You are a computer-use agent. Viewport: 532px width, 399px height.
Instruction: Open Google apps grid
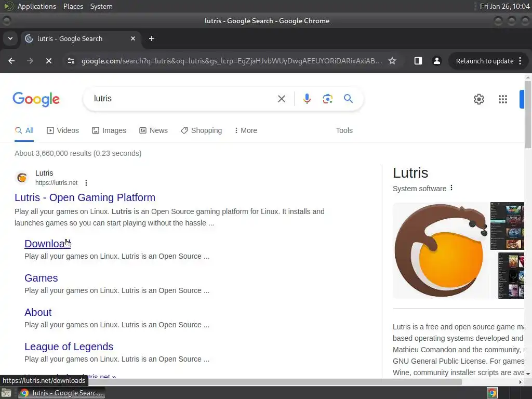pos(503,99)
